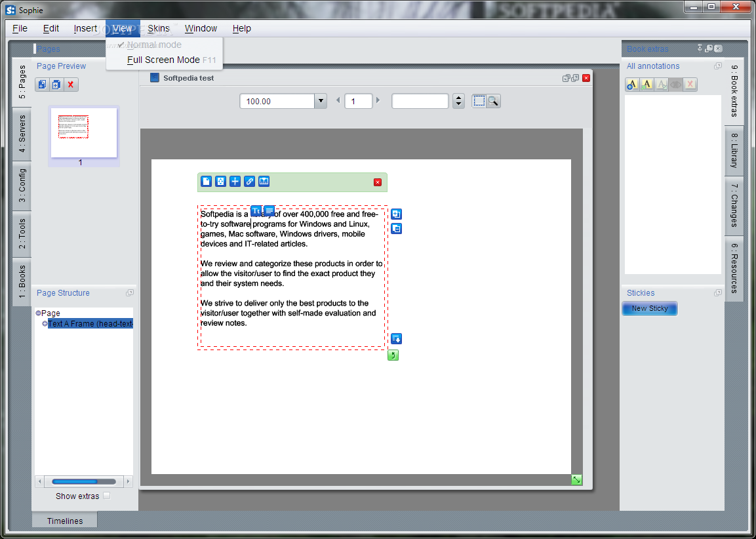This screenshot has height=539, width=756.
Task: Open the Insert menu
Action: 85,28
